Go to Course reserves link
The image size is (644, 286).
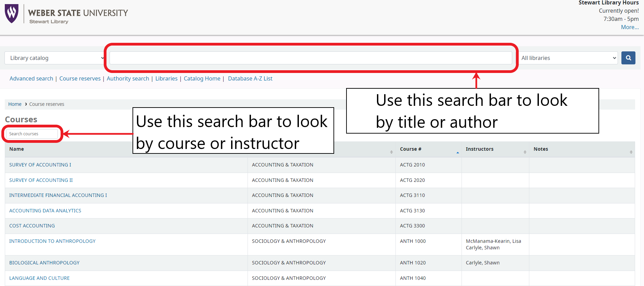(80, 78)
